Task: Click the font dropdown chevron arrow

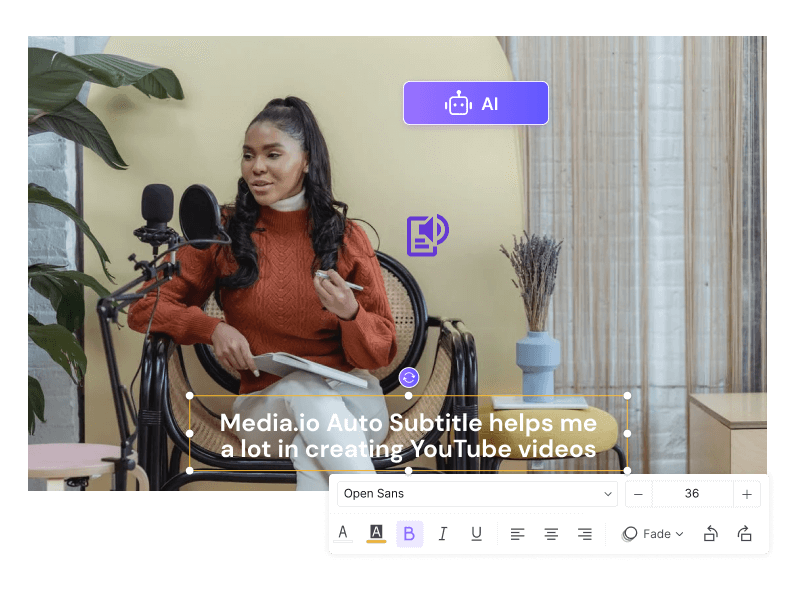Action: pos(608,494)
